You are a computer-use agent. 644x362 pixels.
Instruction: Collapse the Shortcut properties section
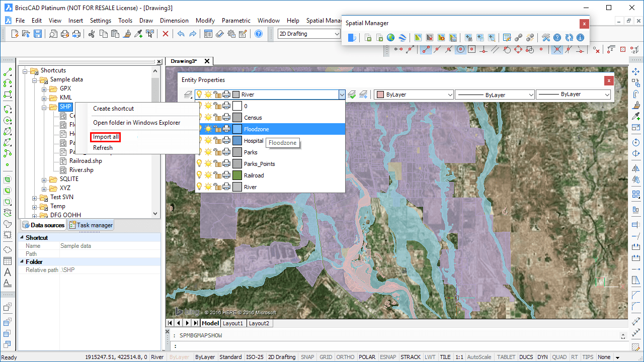tap(22, 237)
